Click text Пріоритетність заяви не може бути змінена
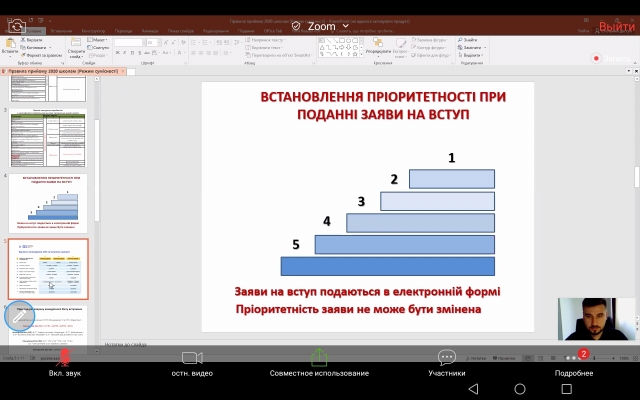 coord(358,309)
